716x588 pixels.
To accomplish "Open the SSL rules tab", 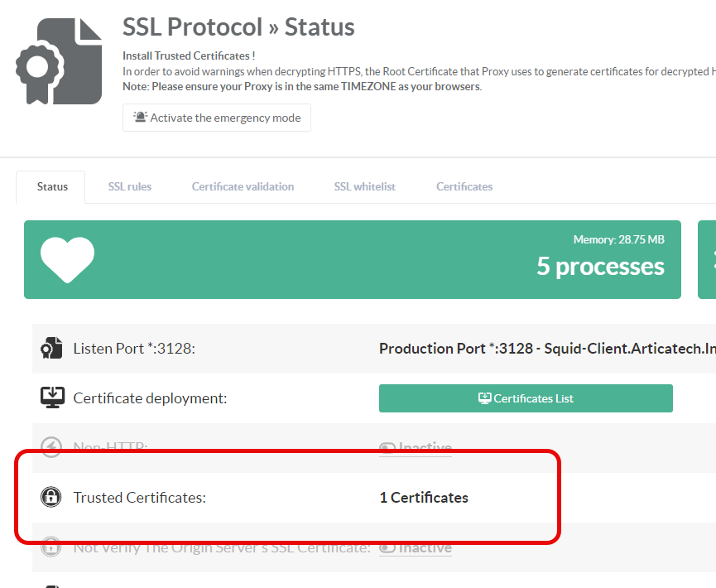I will point(130,186).
